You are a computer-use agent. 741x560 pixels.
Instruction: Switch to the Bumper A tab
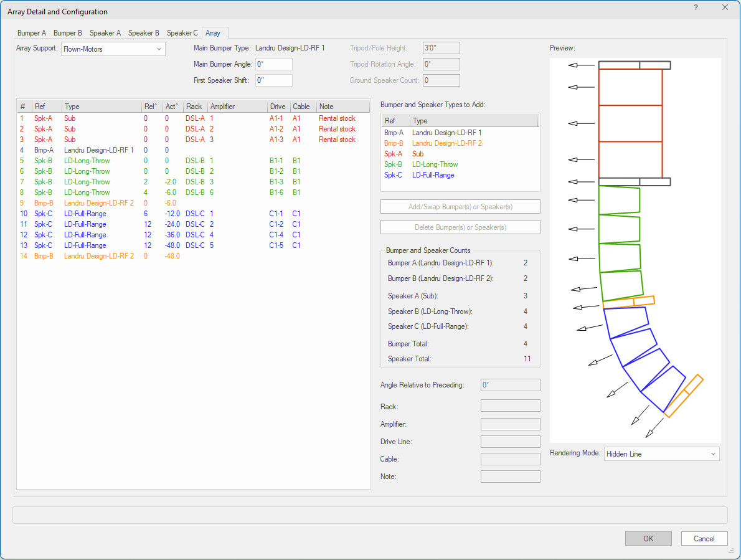32,33
